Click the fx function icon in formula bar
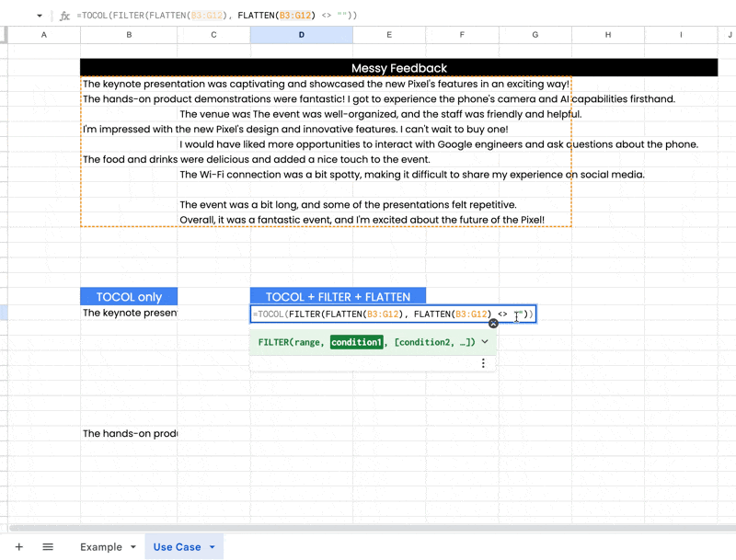The height and width of the screenshot is (560, 736). point(64,16)
